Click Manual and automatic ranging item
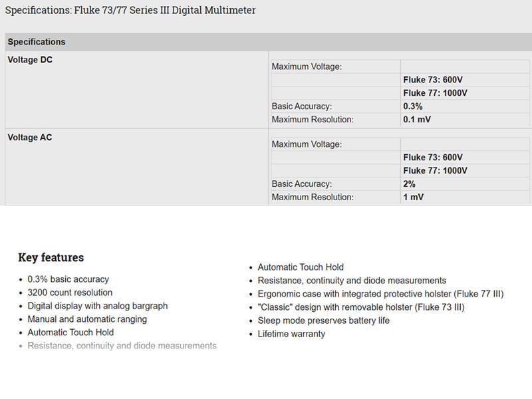This screenshot has height=399, width=532. point(87,319)
